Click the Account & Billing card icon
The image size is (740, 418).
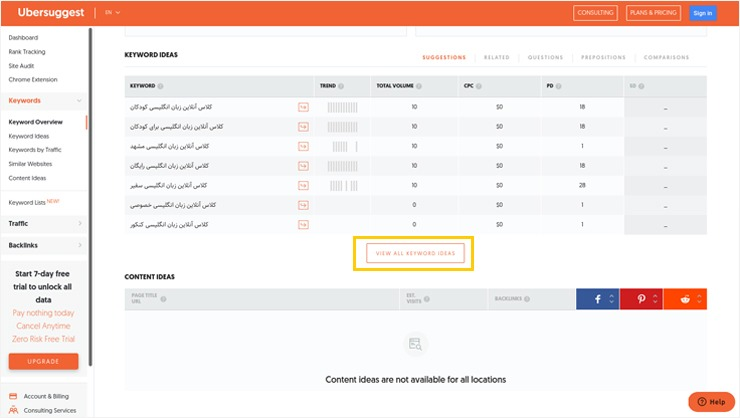pyautogui.click(x=13, y=396)
